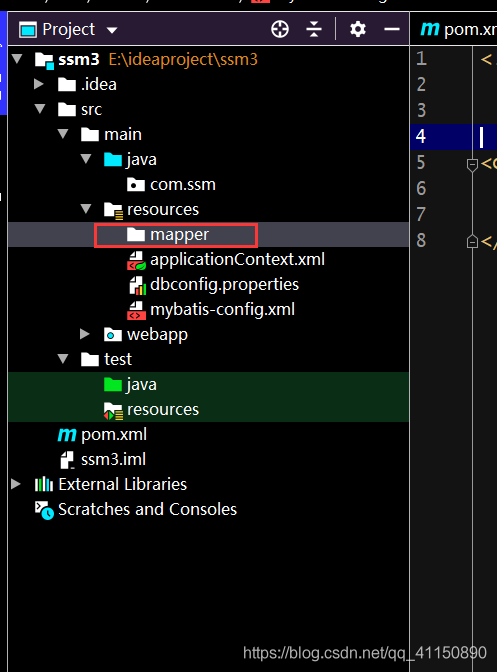This screenshot has height=672, width=497.
Task: Toggle code fold marker on line 8
Action: click(472, 242)
